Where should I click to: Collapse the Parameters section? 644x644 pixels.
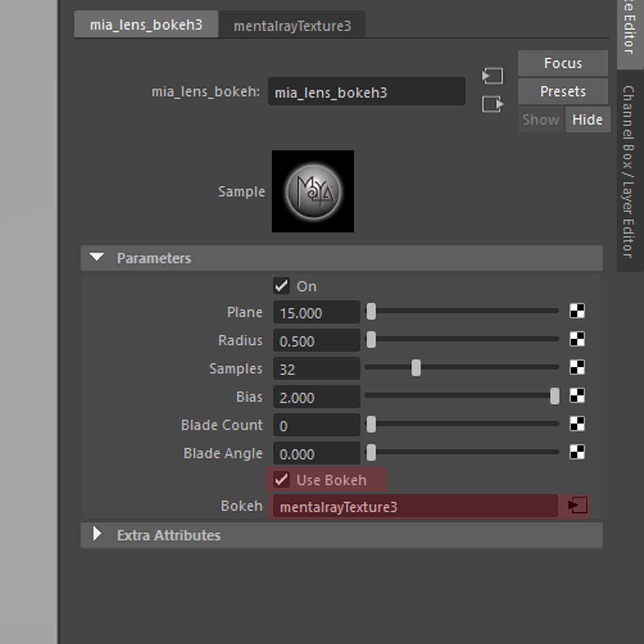click(97, 258)
